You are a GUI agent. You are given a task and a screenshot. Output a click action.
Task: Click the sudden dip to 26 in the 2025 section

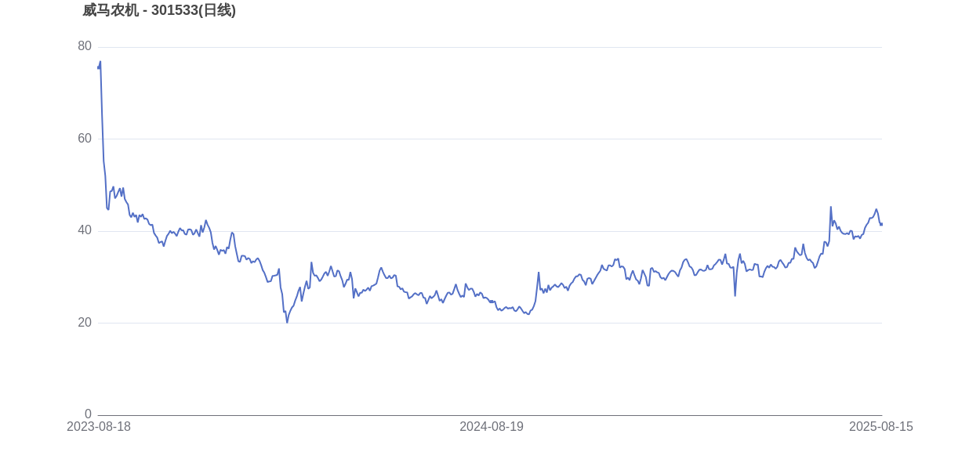click(735, 295)
